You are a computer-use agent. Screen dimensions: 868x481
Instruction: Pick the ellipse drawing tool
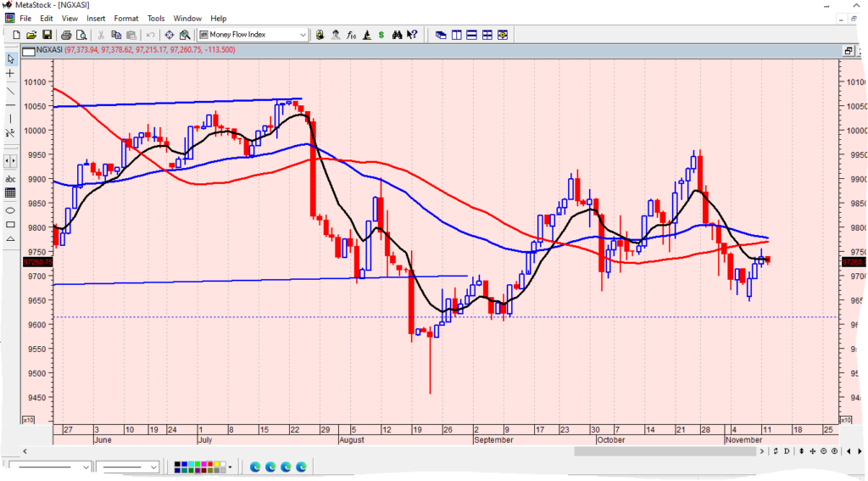click(10, 210)
